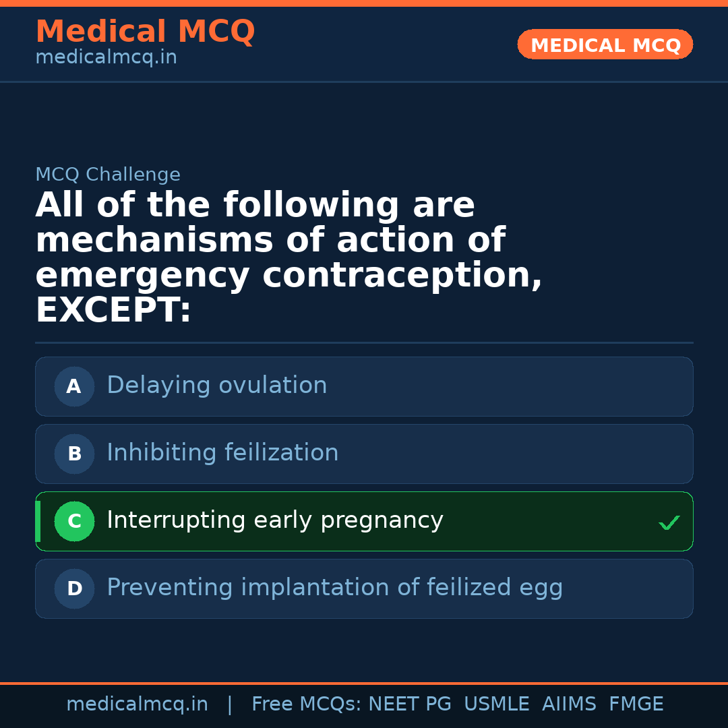Click the A letter circle badge
The image size is (728, 728).
coord(74,386)
